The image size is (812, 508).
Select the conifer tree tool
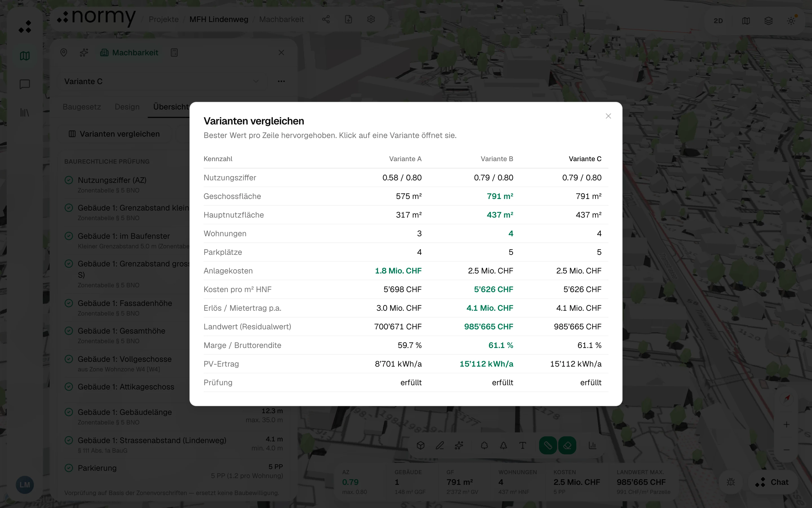503,446
